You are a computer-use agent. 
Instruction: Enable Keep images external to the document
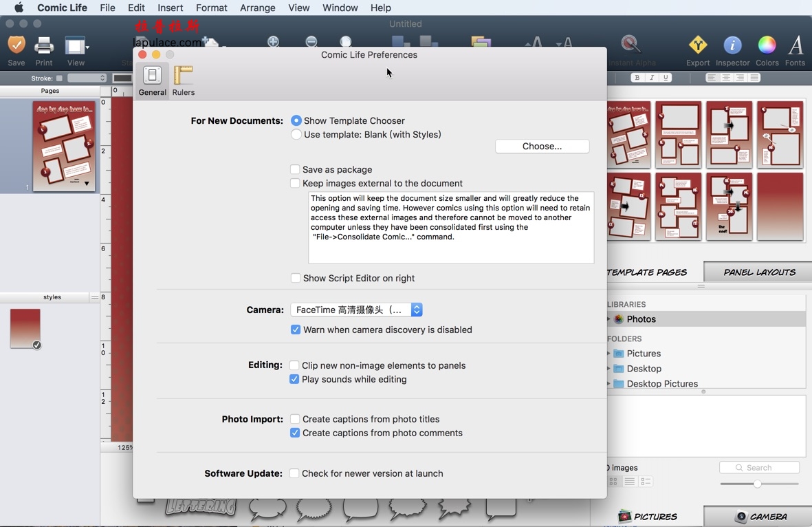(295, 184)
